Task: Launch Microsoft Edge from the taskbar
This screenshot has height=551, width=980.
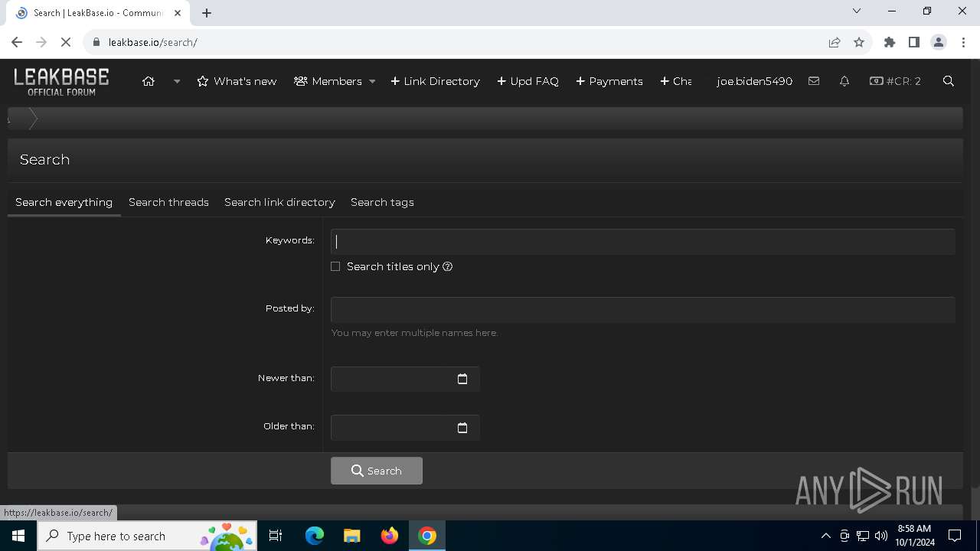Action: pyautogui.click(x=315, y=536)
